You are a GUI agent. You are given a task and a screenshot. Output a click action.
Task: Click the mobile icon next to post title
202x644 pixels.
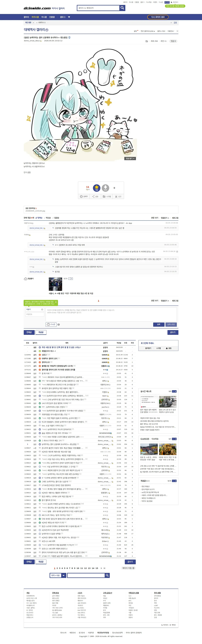(x=70, y=38)
